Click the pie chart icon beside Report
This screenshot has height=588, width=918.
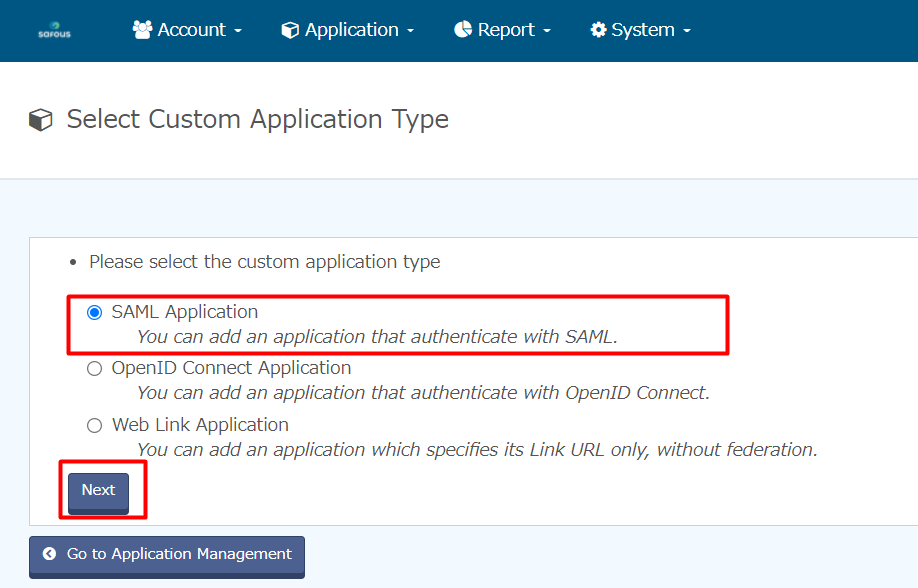point(463,30)
